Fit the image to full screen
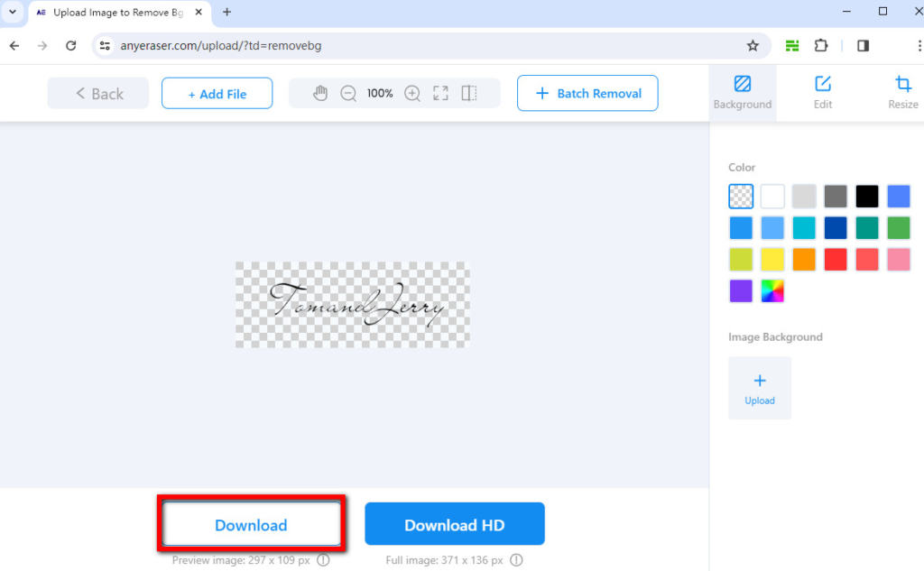 (x=440, y=93)
